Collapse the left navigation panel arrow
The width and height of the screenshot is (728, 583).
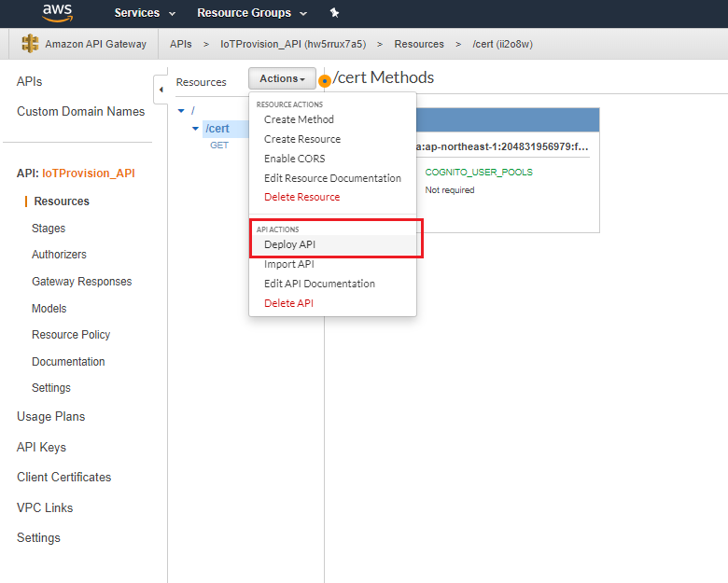coord(161,90)
